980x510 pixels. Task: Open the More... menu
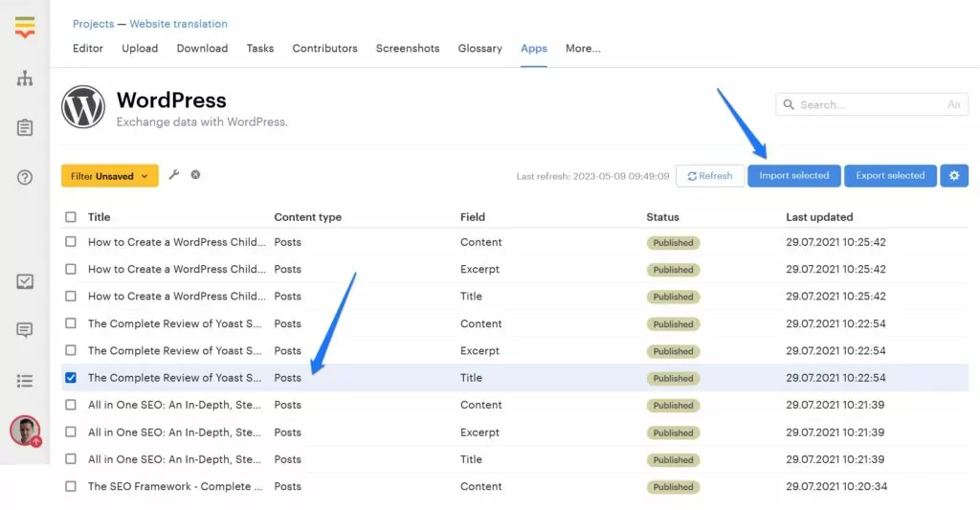583,48
